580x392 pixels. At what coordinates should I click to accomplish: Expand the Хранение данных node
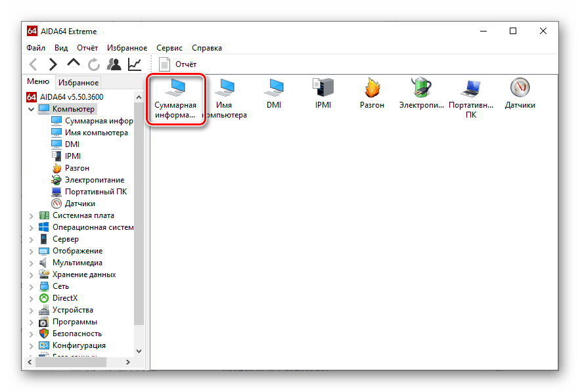(x=31, y=274)
